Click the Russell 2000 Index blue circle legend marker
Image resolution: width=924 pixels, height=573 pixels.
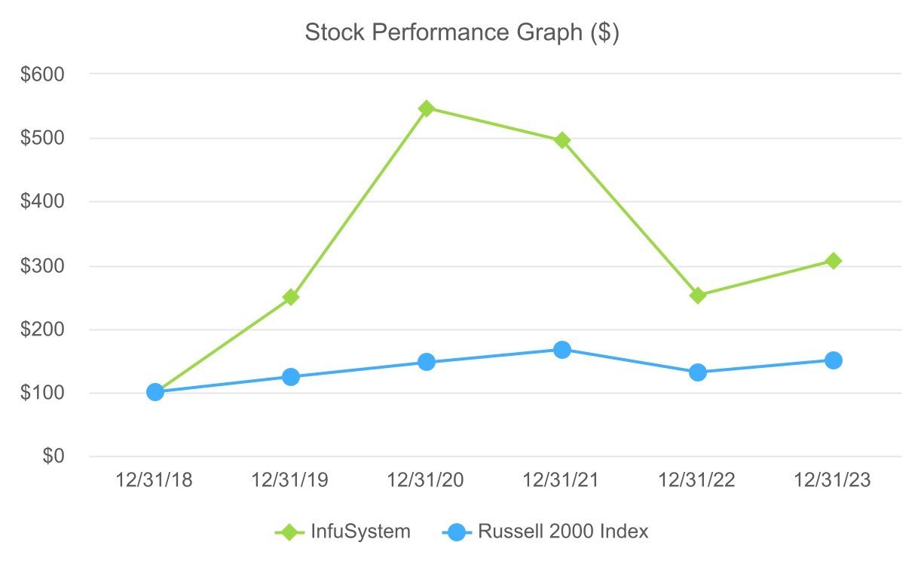(x=456, y=532)
